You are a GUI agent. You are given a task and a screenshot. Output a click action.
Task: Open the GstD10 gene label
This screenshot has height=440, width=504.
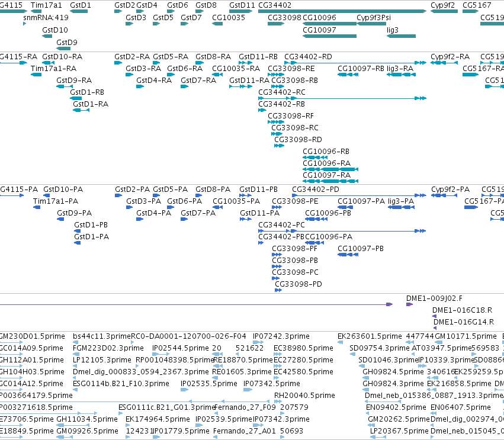(55, 30)
